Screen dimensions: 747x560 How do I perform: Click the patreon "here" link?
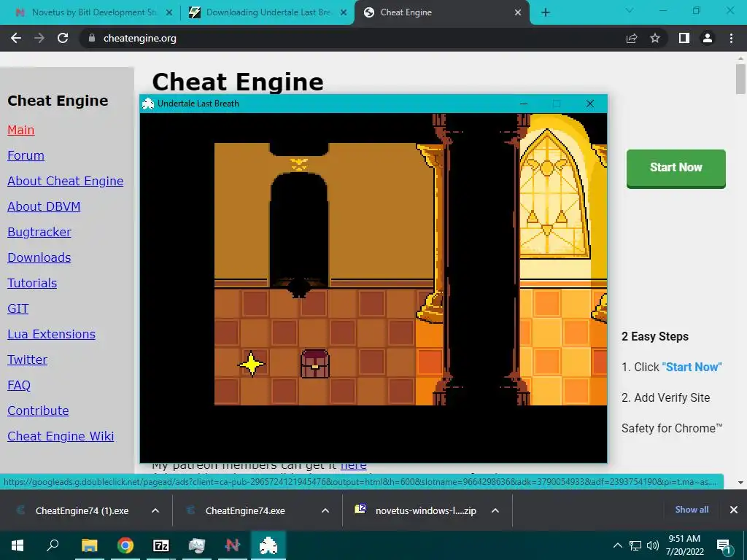[x=354, y=466]
